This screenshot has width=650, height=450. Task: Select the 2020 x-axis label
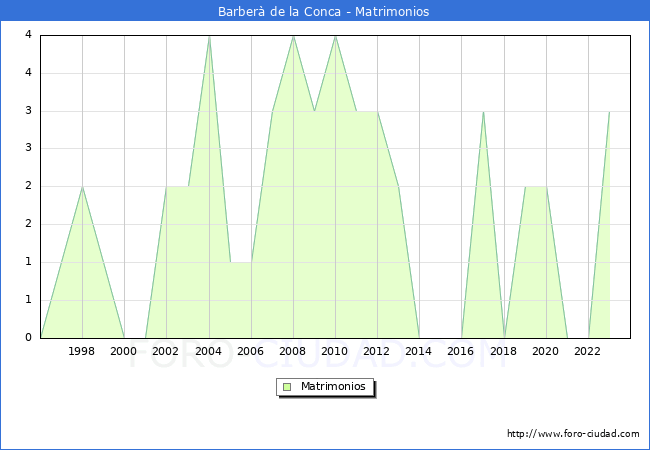(546, 351)
